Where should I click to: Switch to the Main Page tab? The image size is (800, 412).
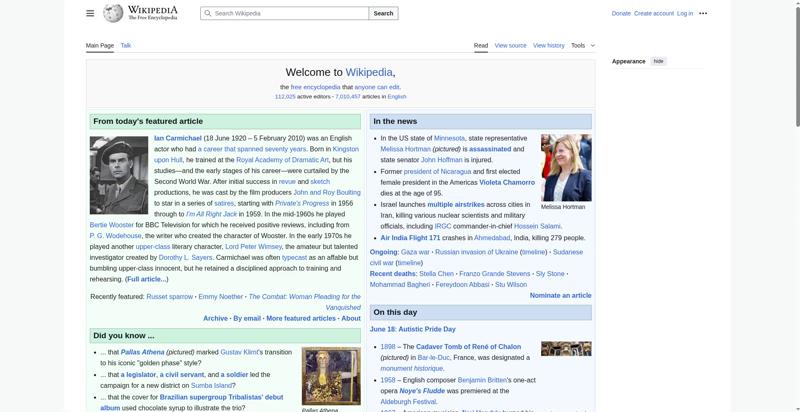coord(100,45)
